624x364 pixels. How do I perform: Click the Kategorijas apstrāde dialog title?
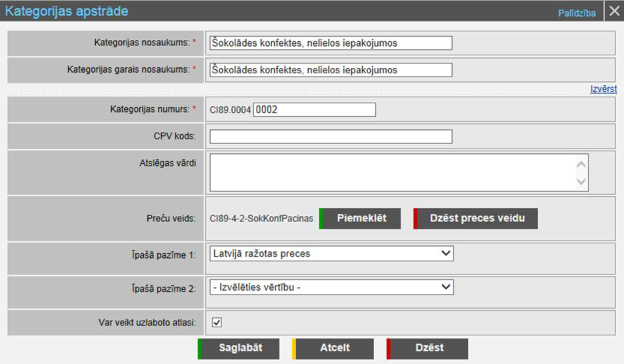67,11
